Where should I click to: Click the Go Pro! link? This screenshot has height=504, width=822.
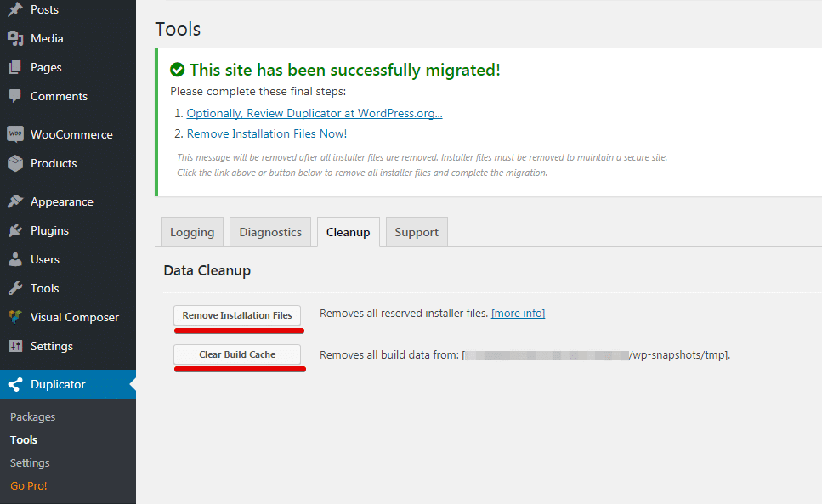point(29,485)
